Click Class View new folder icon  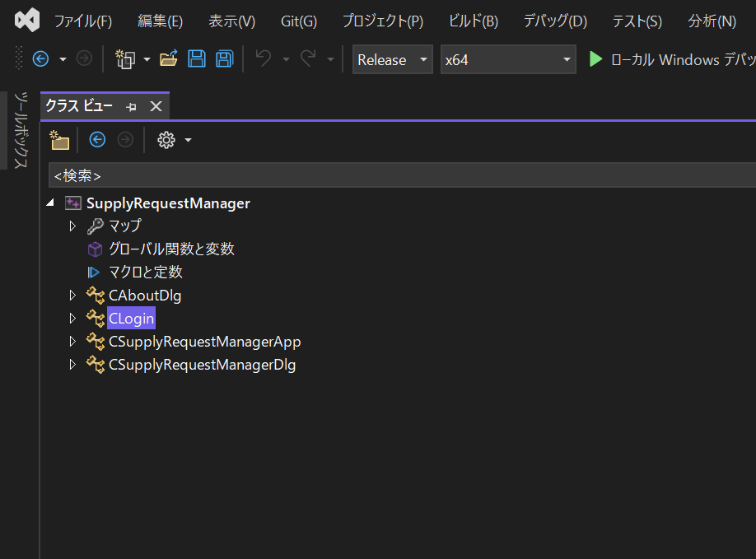[59, 140]
